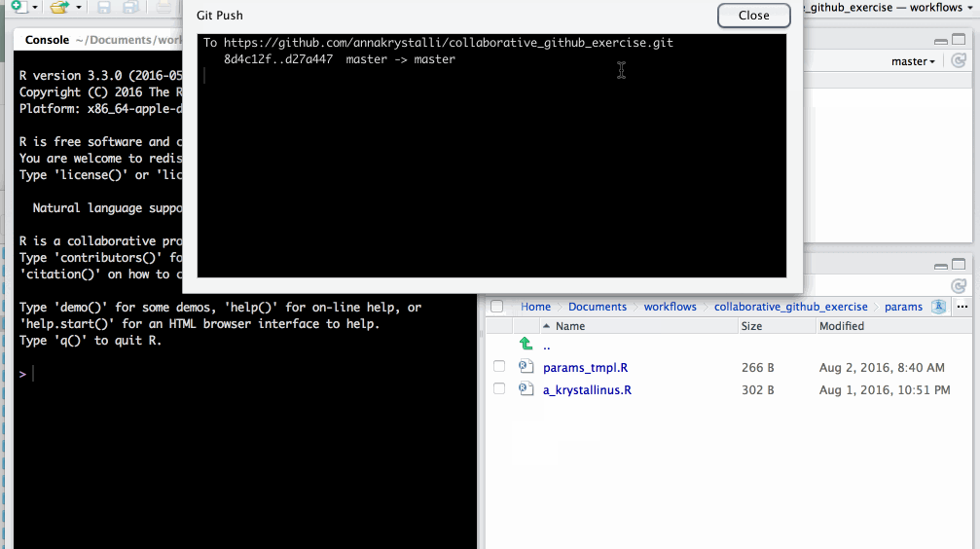The image size is (980, 549).
Task: Close the Git Push dialog
Action: coord(754,16)
